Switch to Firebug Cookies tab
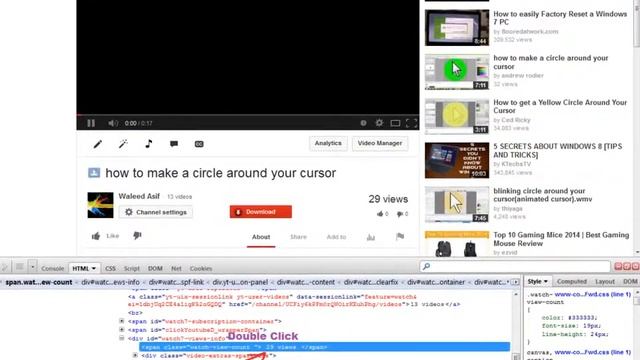 pos(201,269)
